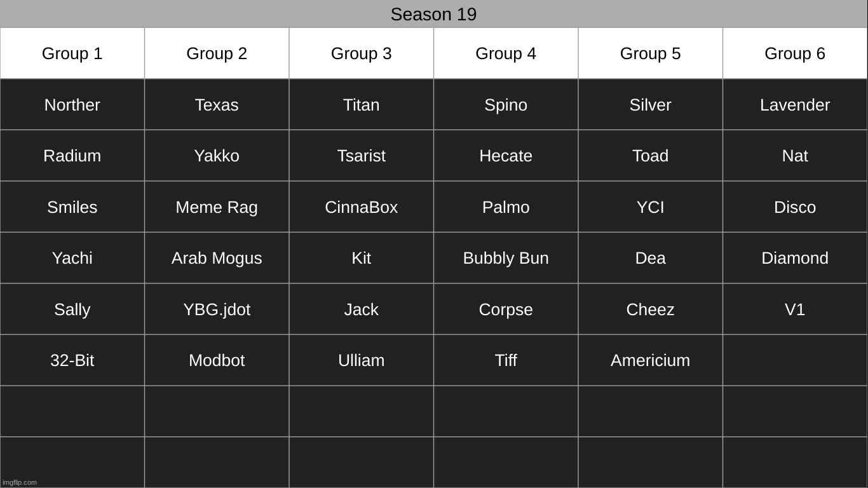Select the Lavender cell
868x488 pixels.
795,105
